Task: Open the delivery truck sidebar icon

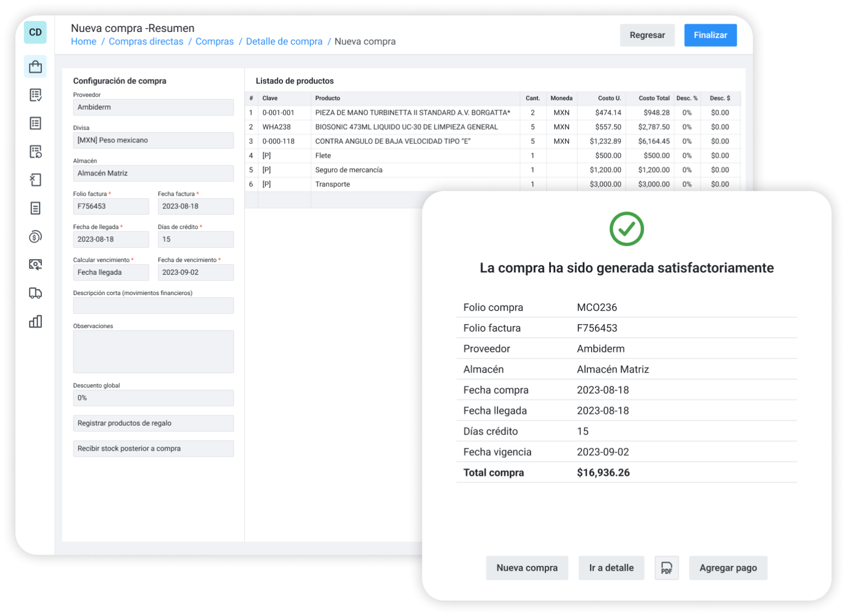Action: [x=35, y=293]
